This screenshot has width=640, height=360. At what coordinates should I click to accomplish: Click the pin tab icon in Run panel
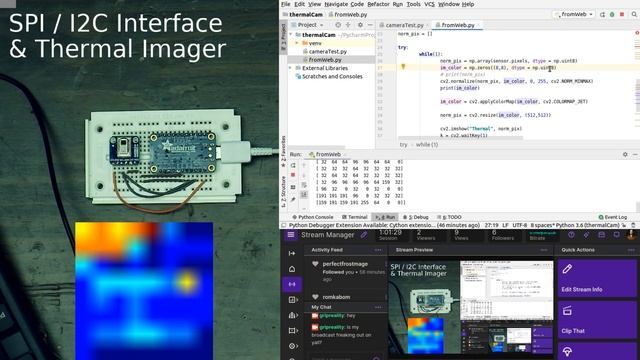pos(293,200)
